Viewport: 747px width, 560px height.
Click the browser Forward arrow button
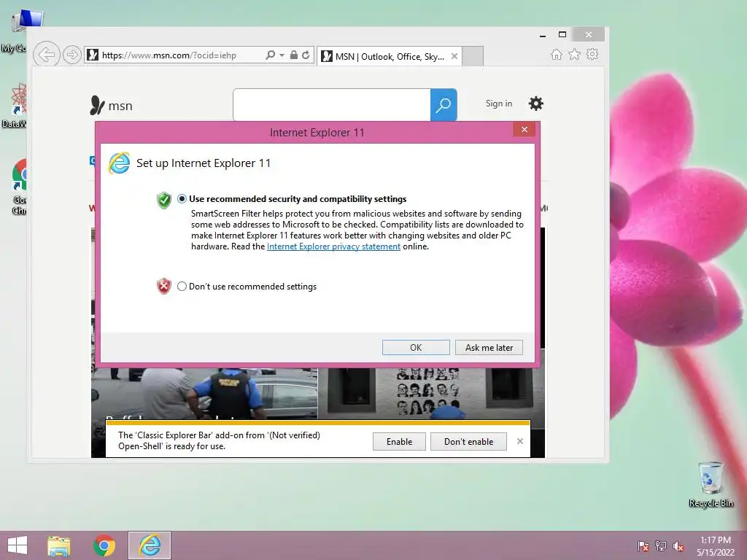pyautogui.click(x=72, y=55)
